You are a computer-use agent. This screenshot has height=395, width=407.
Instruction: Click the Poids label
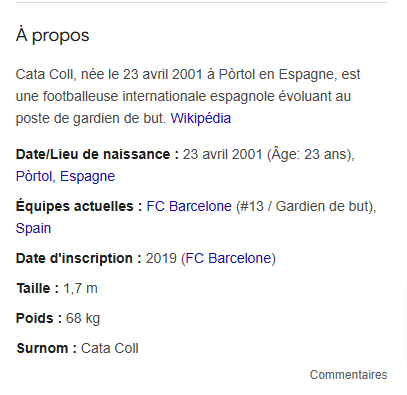[x=39, y=318]
